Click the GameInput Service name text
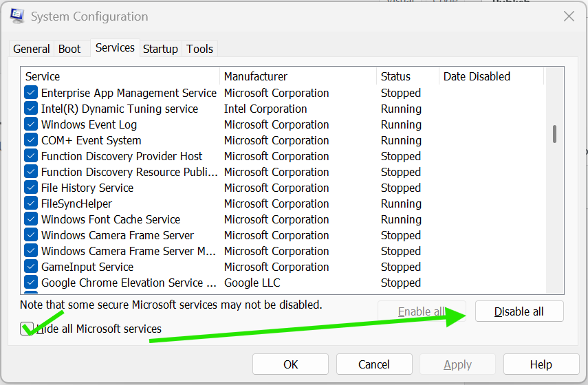588x385 pixels. pyautogui.click(x=87, y=267)
